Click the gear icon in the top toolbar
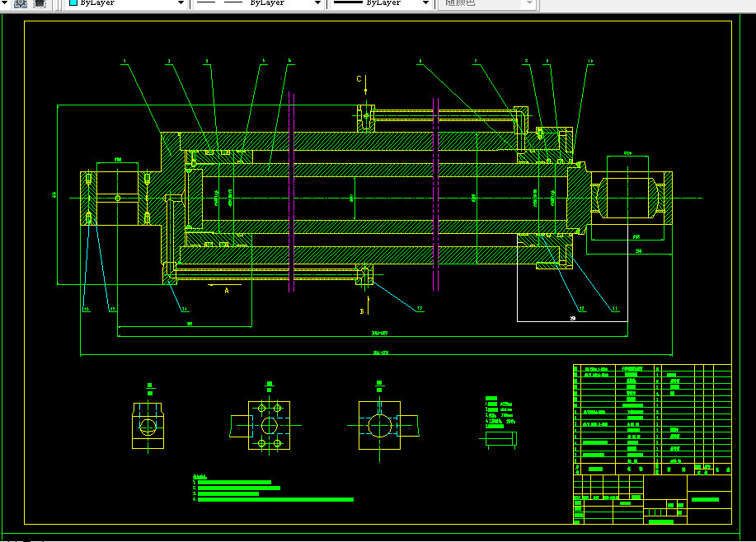Viewport: 756px width, 542px height. coord(21,3)
